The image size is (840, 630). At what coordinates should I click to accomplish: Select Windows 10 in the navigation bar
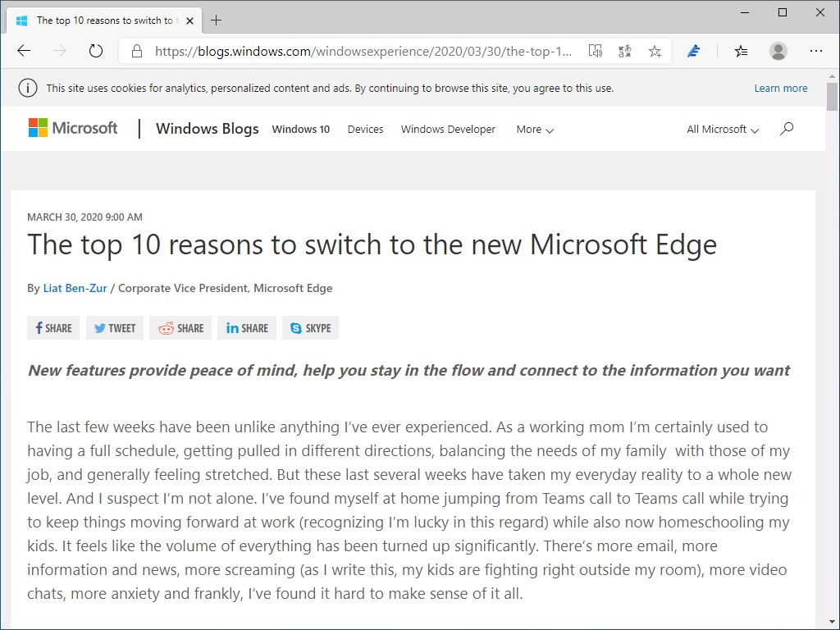click(x=300, y=129)
